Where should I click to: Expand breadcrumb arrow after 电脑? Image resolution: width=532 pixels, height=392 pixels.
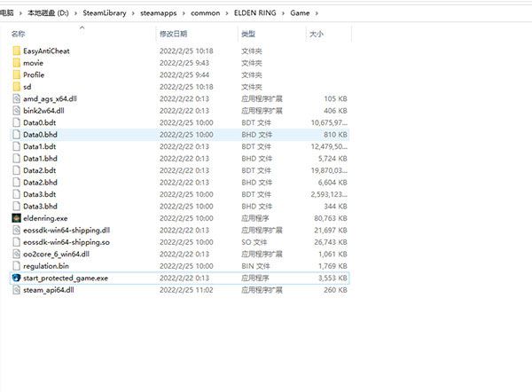[20, 13]
